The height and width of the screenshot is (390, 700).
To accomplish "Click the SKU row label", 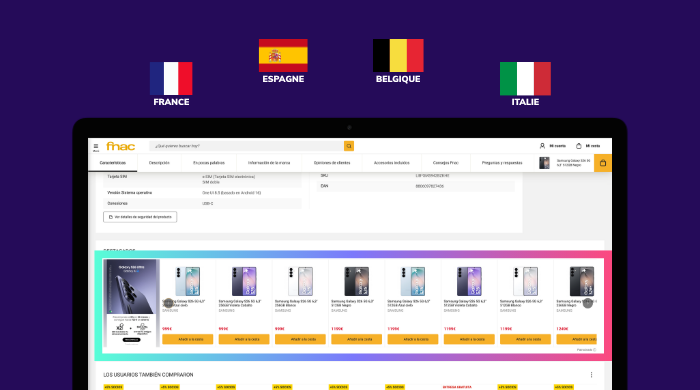I will (324, 175).
